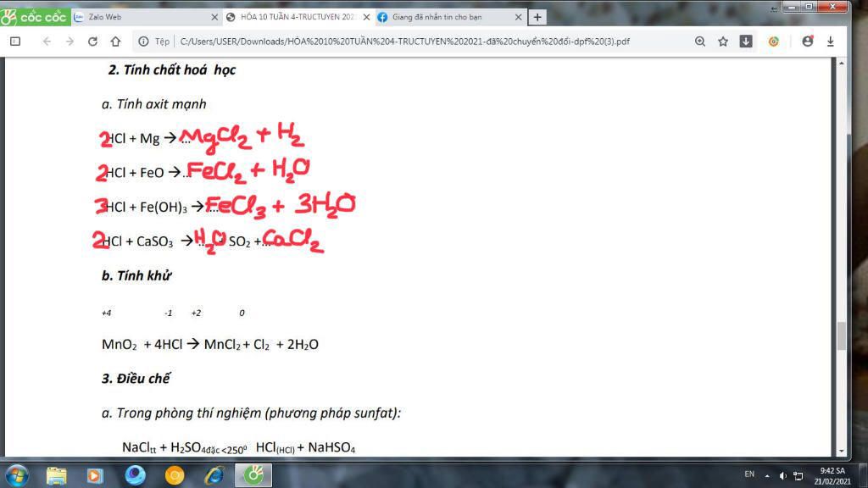Click the text b. Tính khử
This screenshot has height=488, width=868.
coord(136,275)
